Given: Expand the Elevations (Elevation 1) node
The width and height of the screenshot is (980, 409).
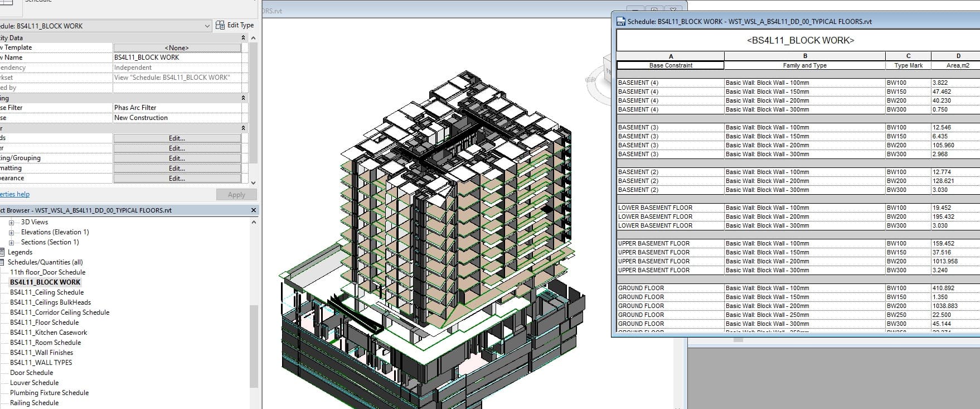Looking at the screenshot, I should coord(11,232).
